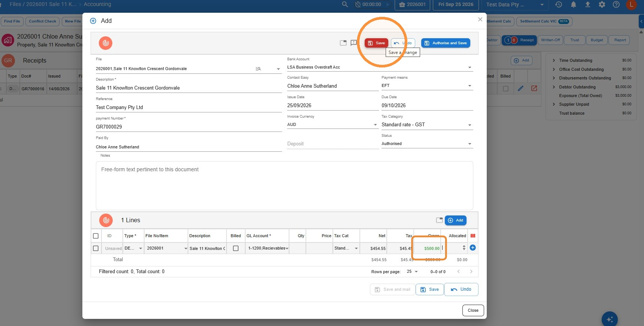Switch to the Receipt tab

tap(519, 40)
